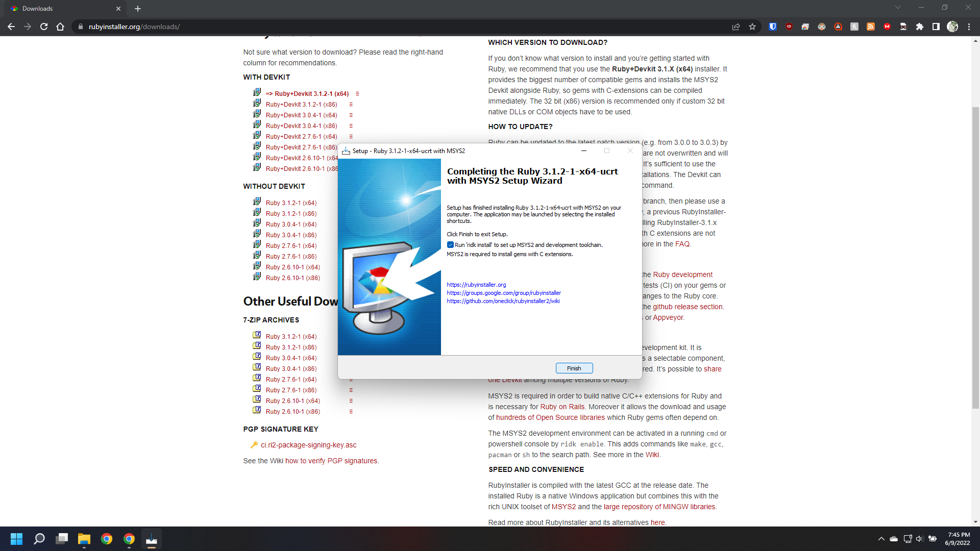The width and height of the screenshot is (980, 551).
Task: Click the page vertical scrollbar thumb
Action: pyautogui.click(x=975, y=258)
